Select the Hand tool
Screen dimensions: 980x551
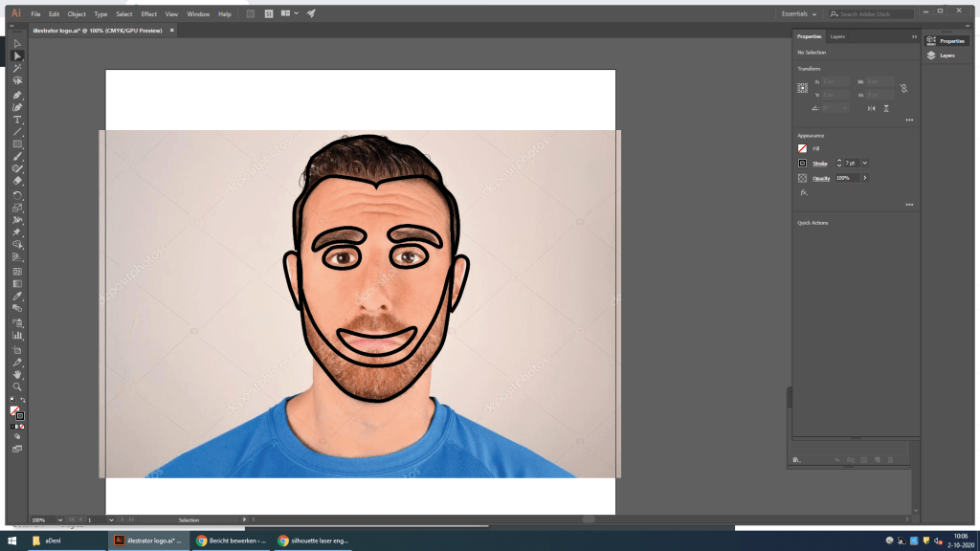(x=17, y=374)
